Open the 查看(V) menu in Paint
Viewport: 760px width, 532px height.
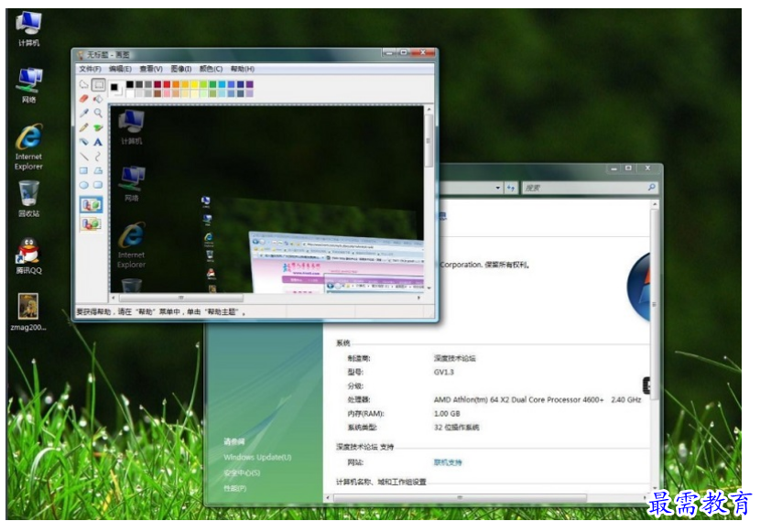151,69
